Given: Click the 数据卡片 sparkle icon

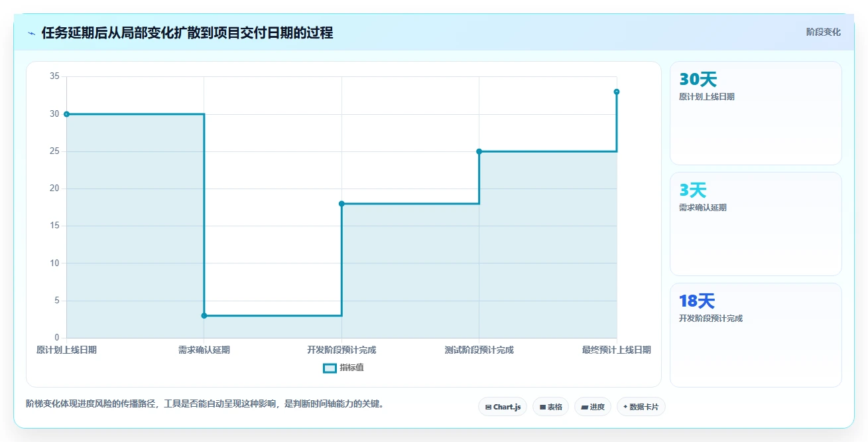Looking at the screenshot, I should pyautogui.click(x=625, y=407).
